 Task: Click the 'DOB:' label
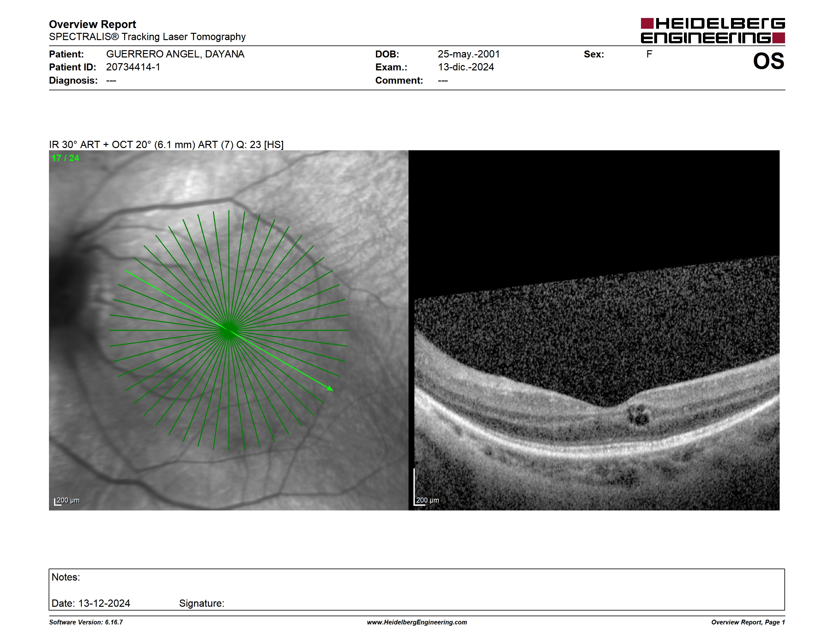point(387,54)
